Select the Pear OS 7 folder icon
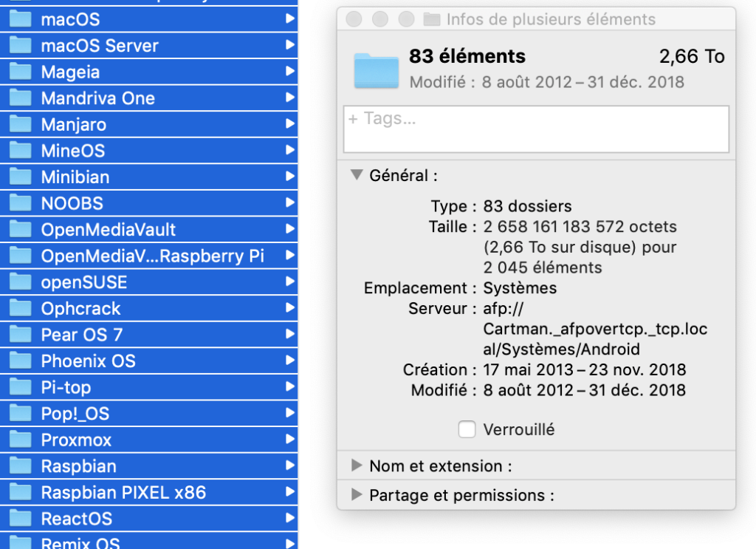This screenshot has width=756, height=549. coord(20,335)
